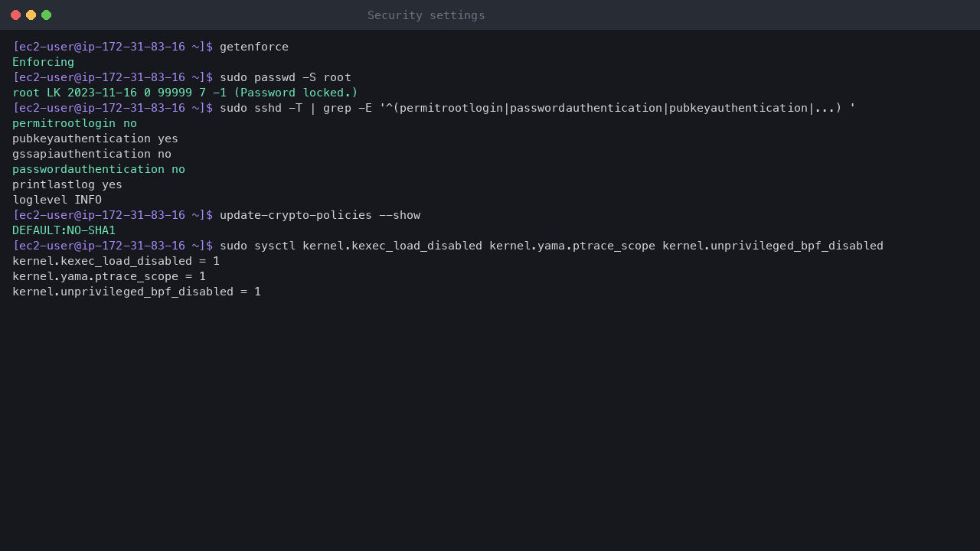
Task: Select the 'DEFAULT:NO-SHA1' output
Action: pyautogui.click(x=64, y=230)
